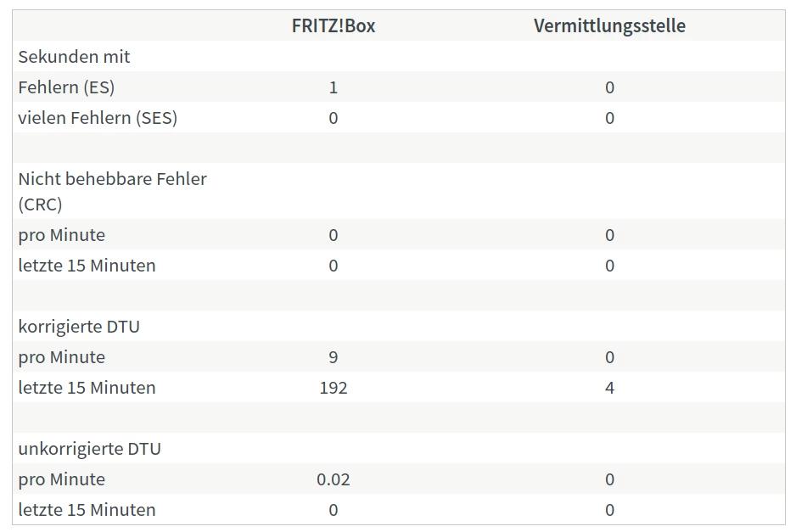The width and height of the screenshot is (796, 532).
Task: Click FRITZ!Box value for vielen Fehlern (SES)
Action: pyautogui.click(x=333, y=118)
